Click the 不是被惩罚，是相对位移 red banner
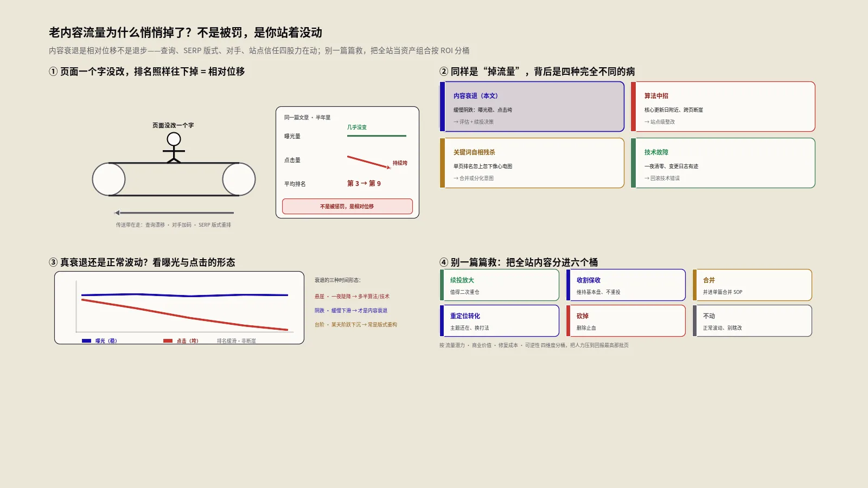 [347, 207]
